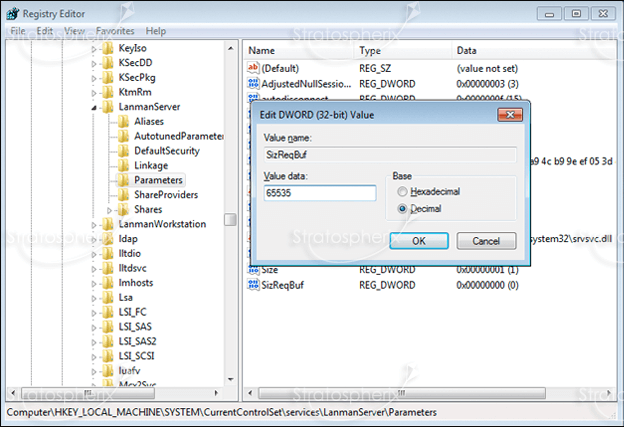Viewport: 624px width, 427px height.
Task: Click the LSI_FC folder icon
Action: [107, 312]
